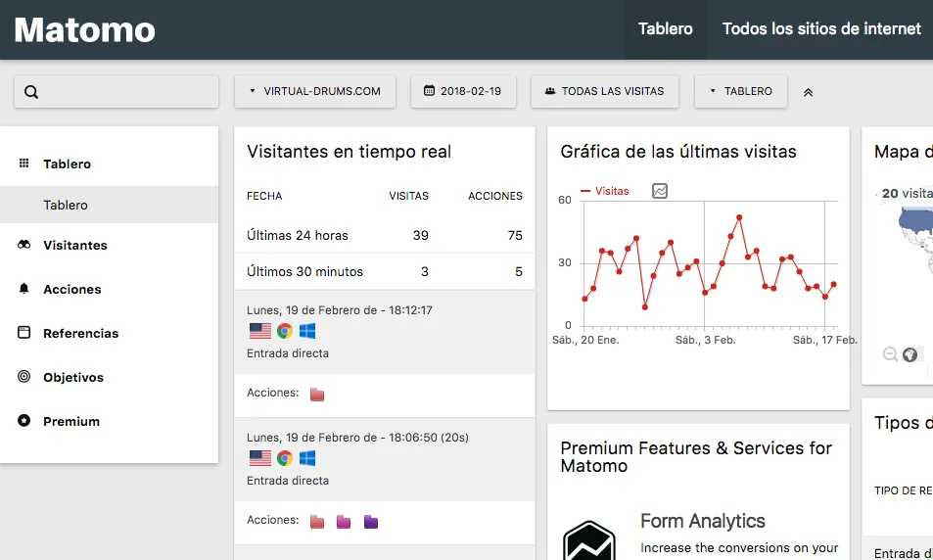Click the search magnifier icon
Image resolution: width=933 pixels, height=560 pixels.
click(x=31, y=92)
